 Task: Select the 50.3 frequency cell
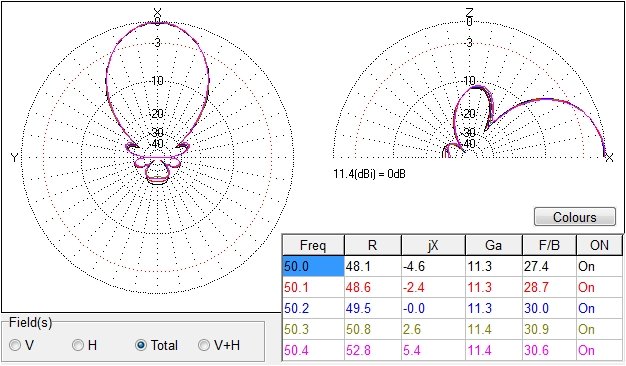[313, 329]
